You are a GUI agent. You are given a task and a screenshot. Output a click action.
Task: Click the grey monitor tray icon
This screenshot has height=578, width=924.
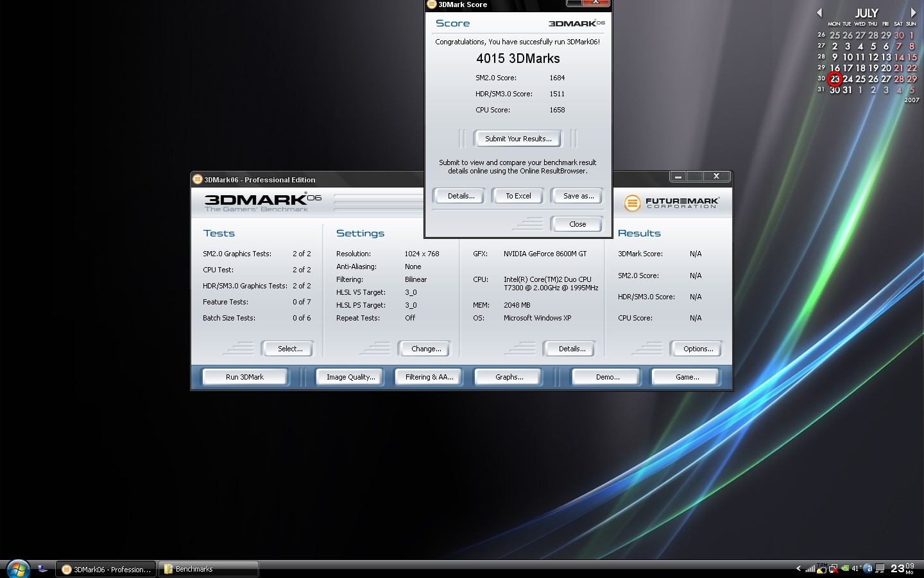pos(880,568)
